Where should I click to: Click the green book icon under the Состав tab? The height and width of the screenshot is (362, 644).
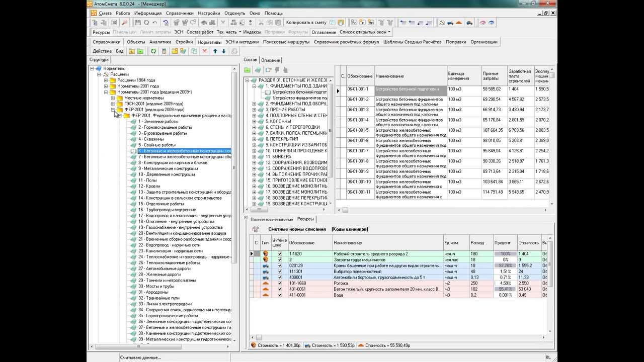click(258, 70)
